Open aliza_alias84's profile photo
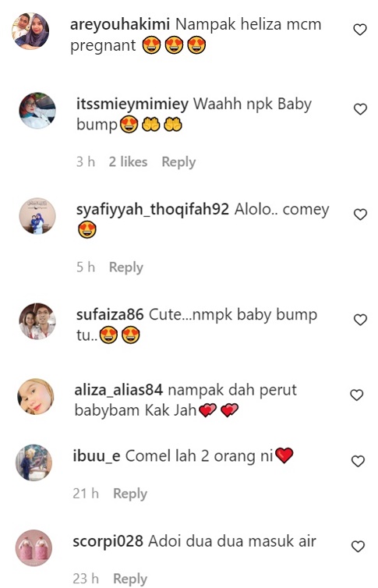The height and width of the screenshot is (588, 378). [36, 396]
